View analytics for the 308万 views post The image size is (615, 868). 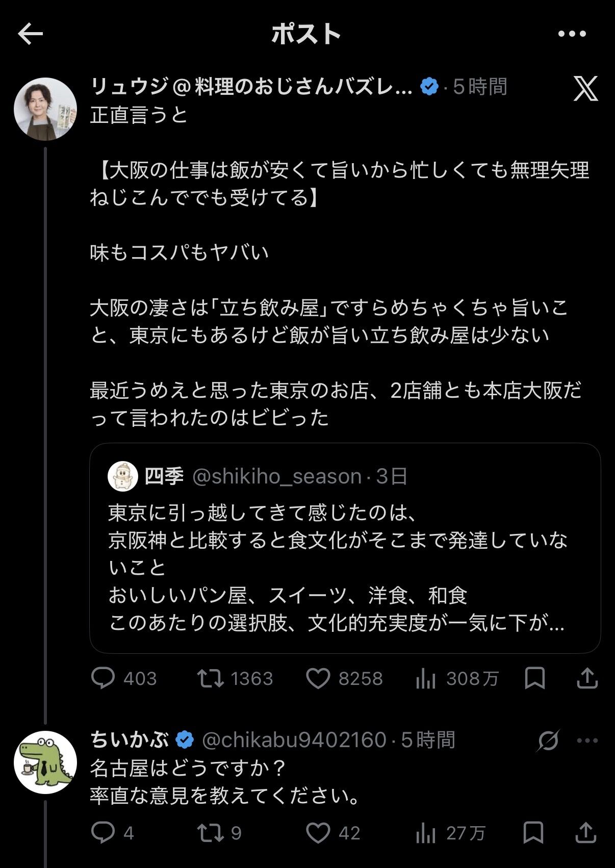(457, 678)
